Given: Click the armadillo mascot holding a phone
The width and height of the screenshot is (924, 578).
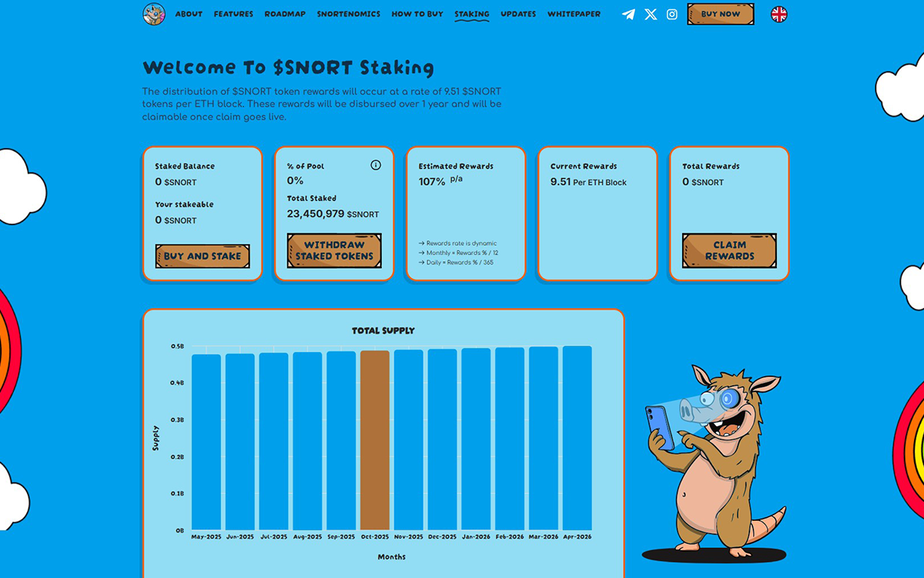Looking at the screenshot, I should click(x=712, y=462).
